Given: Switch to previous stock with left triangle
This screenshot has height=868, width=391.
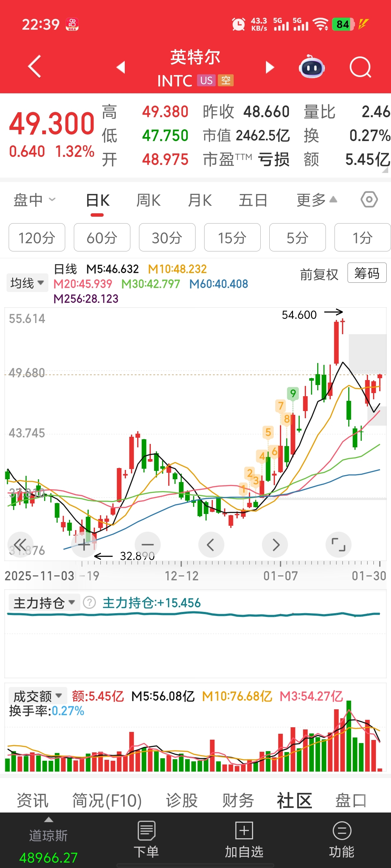Looking at the screenshot, I should pos(121,67).
